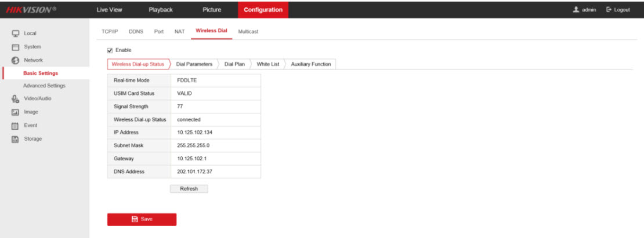This screenshot has width=644, height=238.
Task: Open the Dial Plan tab
Action: pyautogui.click(x=234, y=64)
